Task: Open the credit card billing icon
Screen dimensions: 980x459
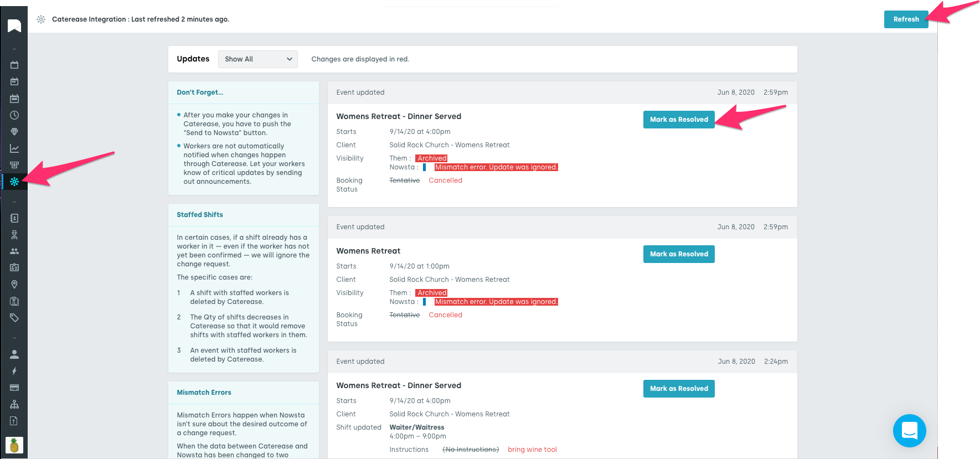Action: (14, 388)
